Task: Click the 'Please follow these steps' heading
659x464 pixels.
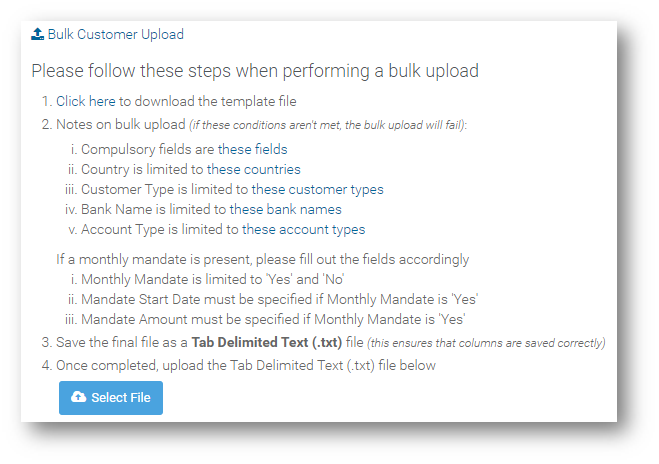Action: tap(255, 71)
